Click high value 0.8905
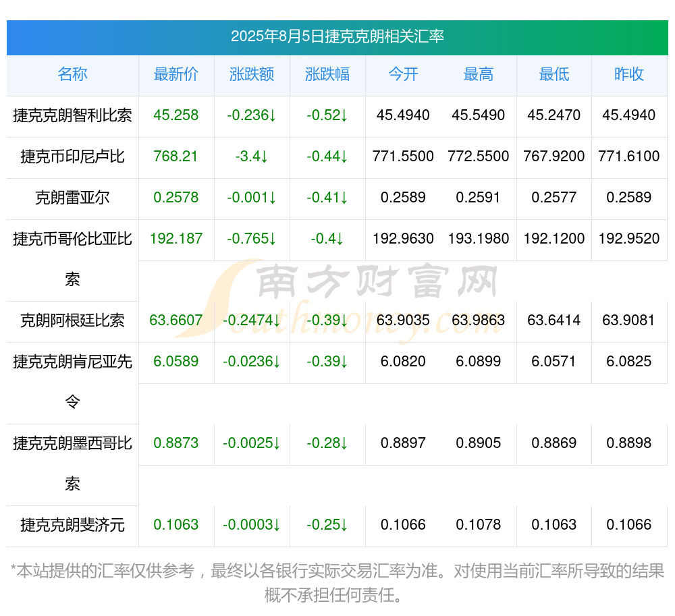This screenshot has height=616, width=675. pyautogui.click(x=479, y=443)
